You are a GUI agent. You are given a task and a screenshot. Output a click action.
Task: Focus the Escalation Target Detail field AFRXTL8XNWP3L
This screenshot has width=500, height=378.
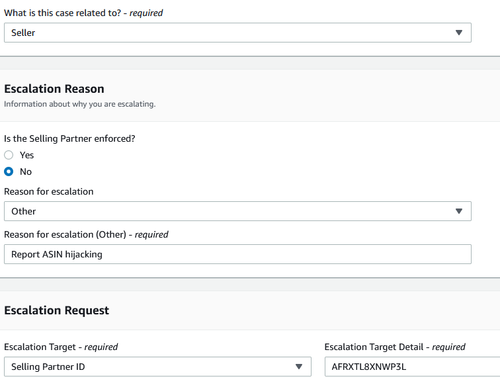[412, 367]
